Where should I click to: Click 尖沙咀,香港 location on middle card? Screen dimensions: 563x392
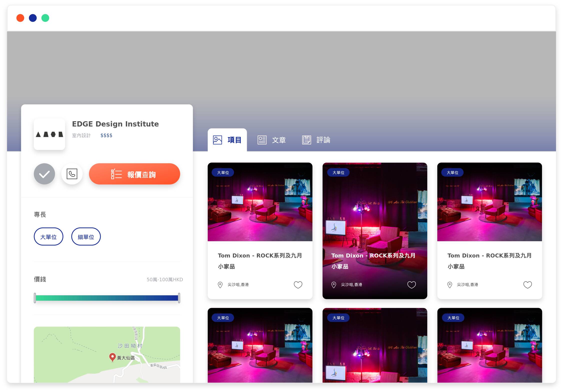[x=352, y=285]
